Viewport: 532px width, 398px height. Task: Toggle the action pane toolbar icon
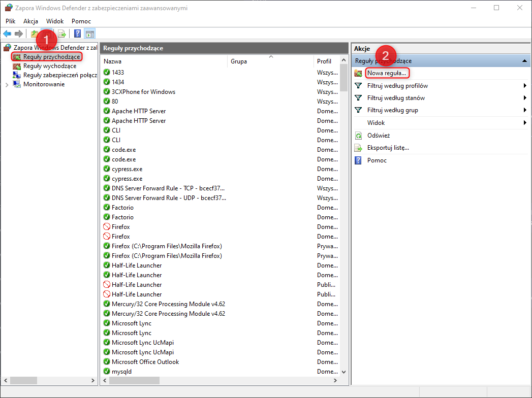coord(90,34)
